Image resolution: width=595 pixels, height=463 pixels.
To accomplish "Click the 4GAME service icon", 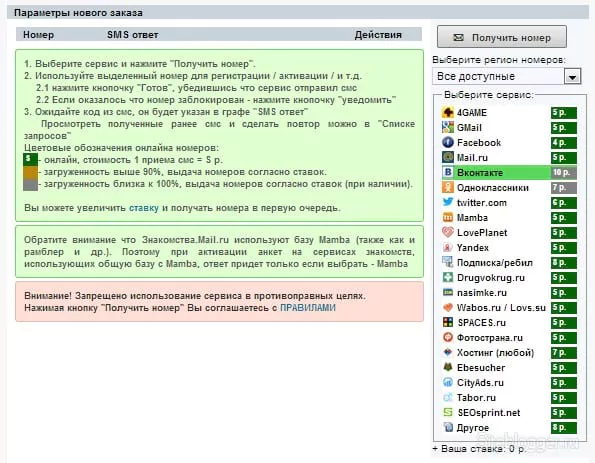I will click(448, 112).
